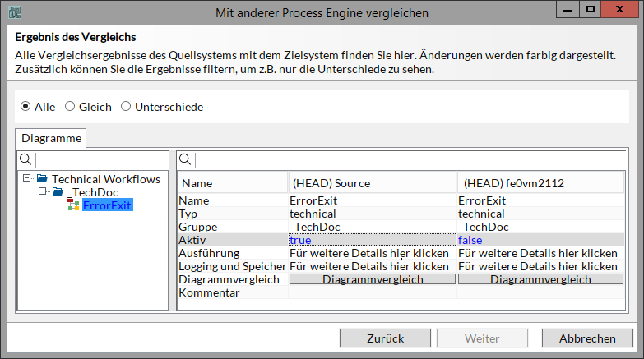The width and height of the screenshot is (644, 359).
Task: Click 'technical' value in the Source column
Action: click(x=313, y=214)
